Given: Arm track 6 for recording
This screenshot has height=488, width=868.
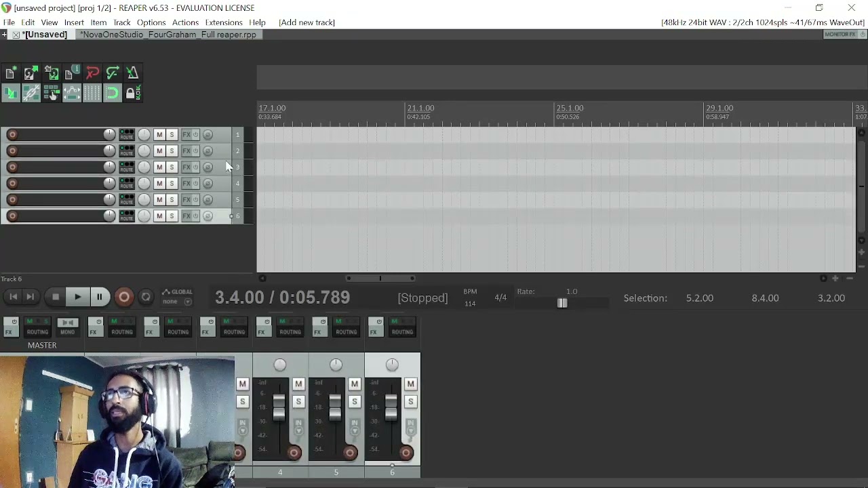Looking at the screenshot, I should pos(12,216).
